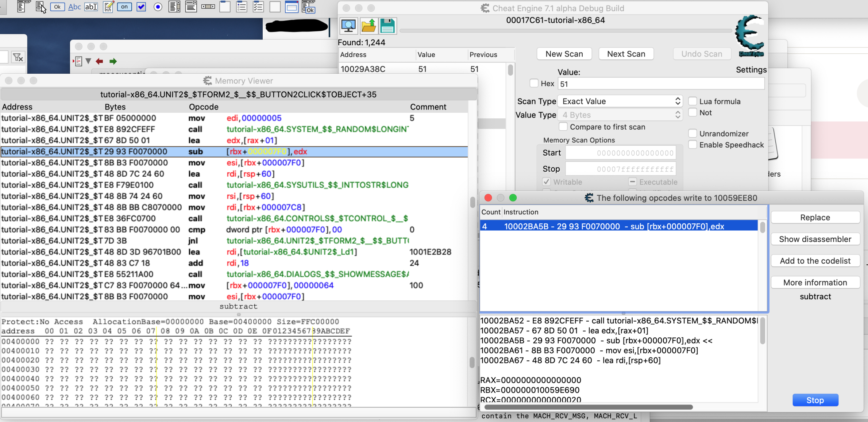Click the Previous column header
Screen dimensions: 868x422
(491, 55)
